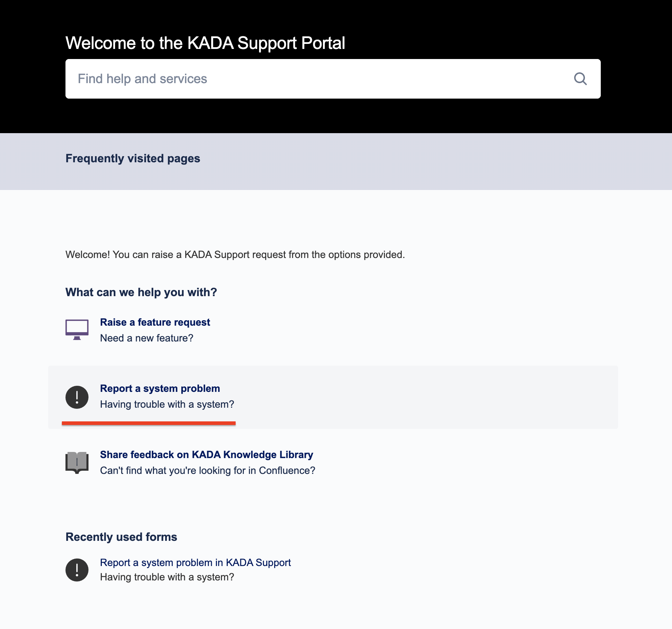Click the 'What can we help you with?' heading

(141, 292)
